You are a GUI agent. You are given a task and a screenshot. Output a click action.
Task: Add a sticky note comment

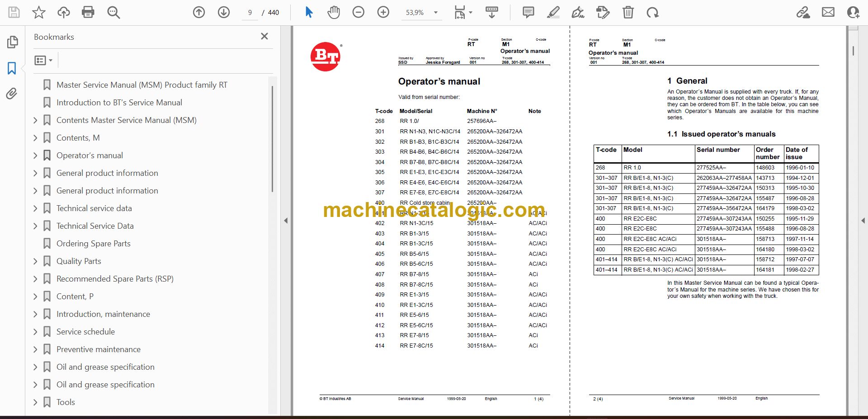[x=528, y=12]
